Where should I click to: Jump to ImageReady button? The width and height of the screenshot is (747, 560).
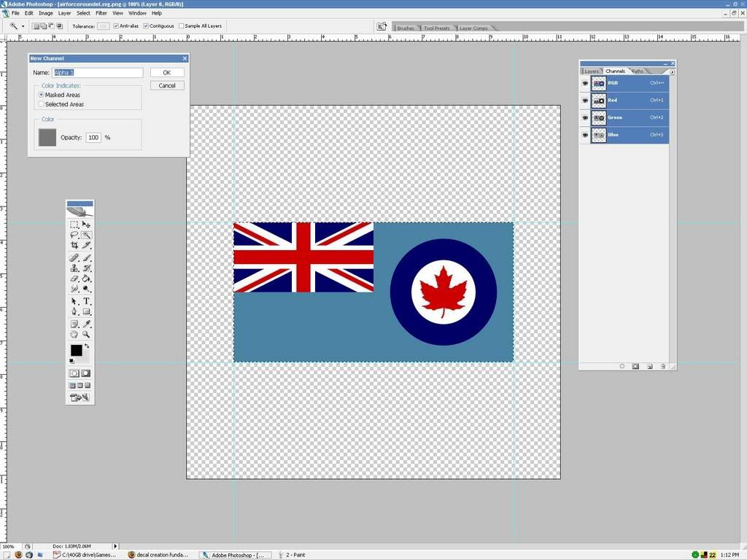pyautogui.click(x=80, y=397)
